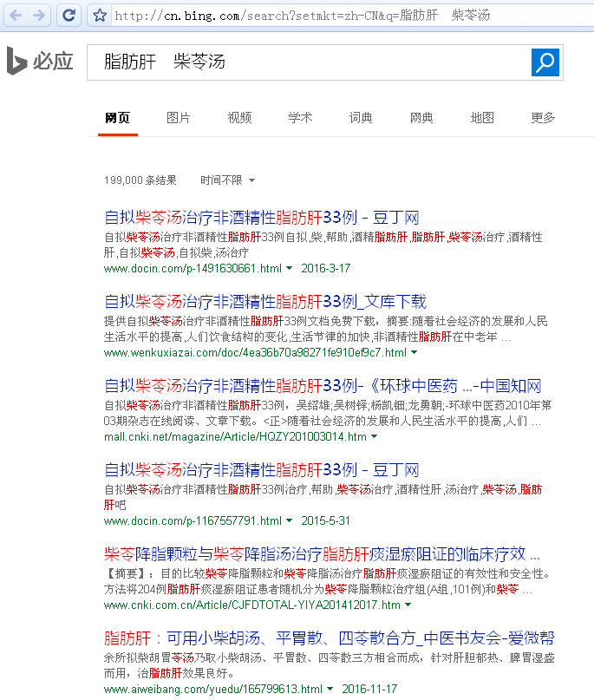The height and width of the screenshot is (700, 594).
Task: Reload the page with the refresh icon
Action: tap(69, 16)
